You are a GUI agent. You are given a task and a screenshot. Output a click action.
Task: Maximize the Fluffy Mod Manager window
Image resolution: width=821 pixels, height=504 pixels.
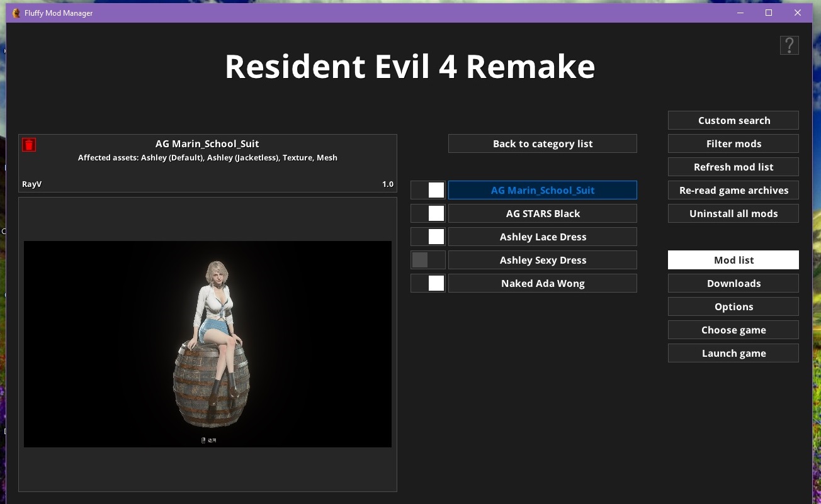pos(769,13)
